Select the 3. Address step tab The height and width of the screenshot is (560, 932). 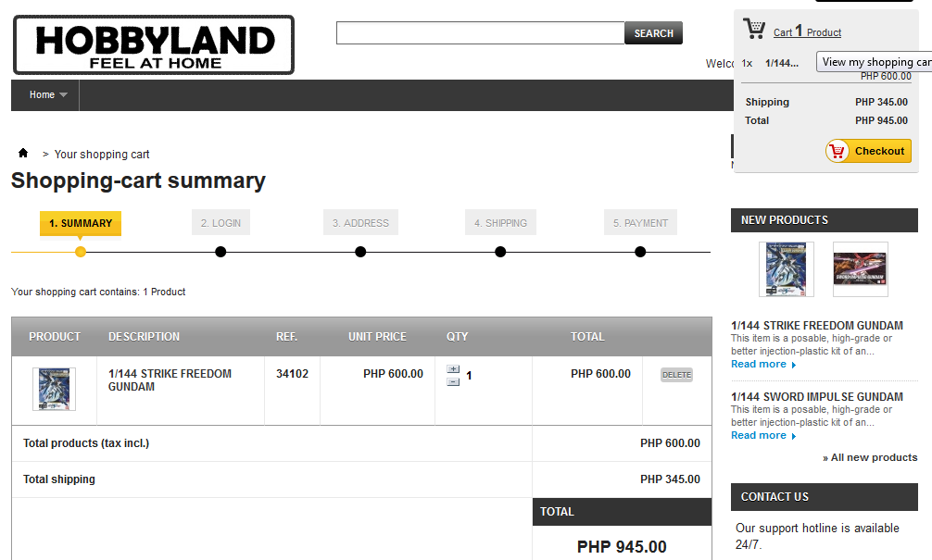(360, 223)
